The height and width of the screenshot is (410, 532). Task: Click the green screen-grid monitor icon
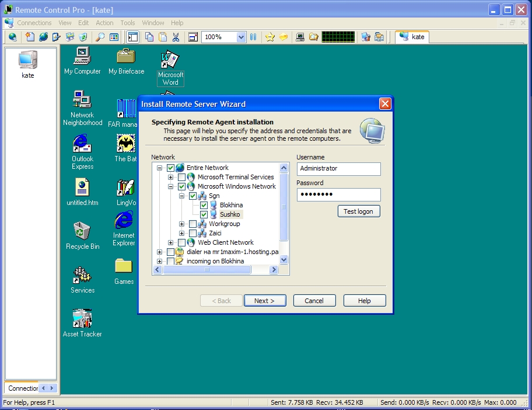coord(337,36)
